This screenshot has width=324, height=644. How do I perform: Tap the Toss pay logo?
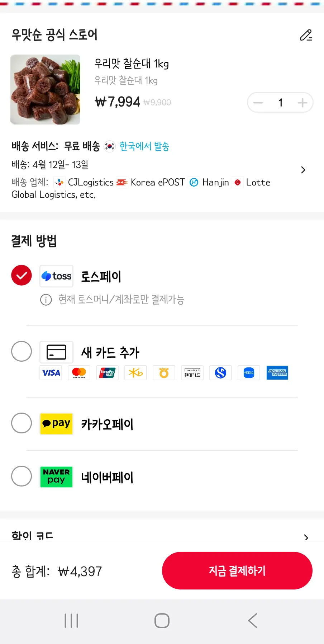[x=56, y=276]
